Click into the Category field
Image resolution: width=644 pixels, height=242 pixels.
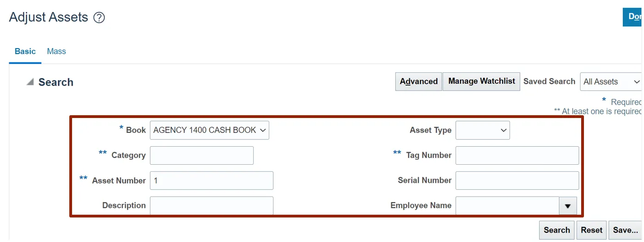coord(201,155)
